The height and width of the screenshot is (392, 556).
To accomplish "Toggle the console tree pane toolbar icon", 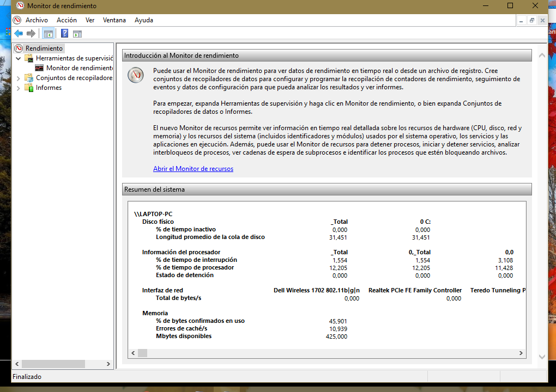I will pyautogui.click(x=48, y=34).
